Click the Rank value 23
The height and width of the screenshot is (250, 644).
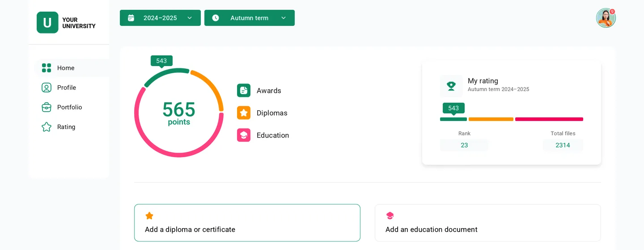(464, 145)
